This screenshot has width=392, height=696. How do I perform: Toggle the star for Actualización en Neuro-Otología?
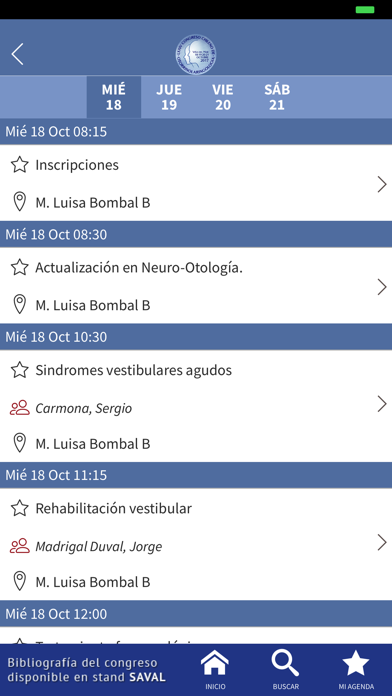20,268
